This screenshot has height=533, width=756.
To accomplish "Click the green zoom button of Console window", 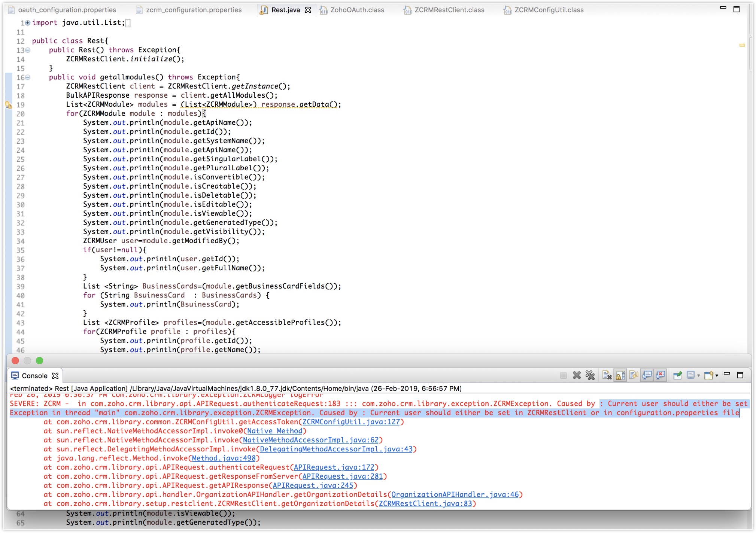I will 39,360.
